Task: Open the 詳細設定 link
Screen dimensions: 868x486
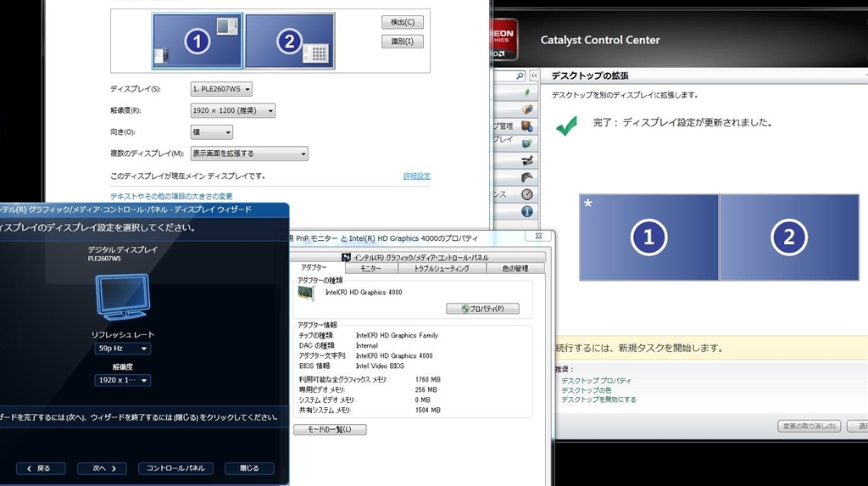Action: [416, 176]
